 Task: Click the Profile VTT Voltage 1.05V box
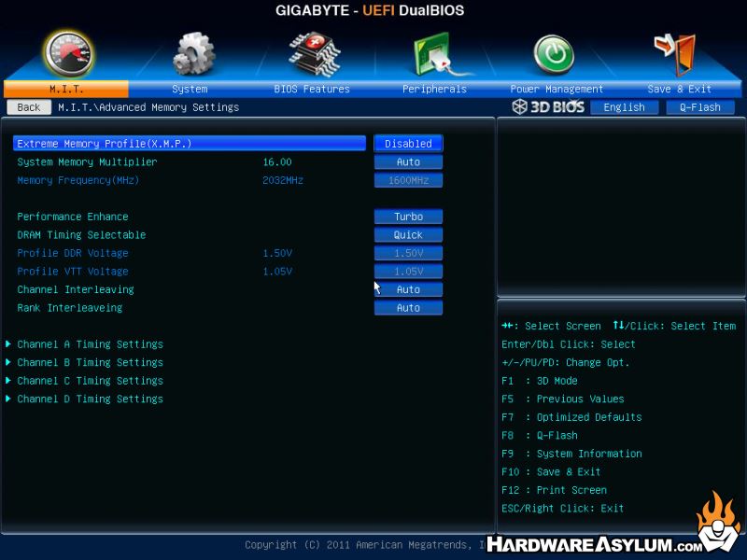(x=408, y=272)
